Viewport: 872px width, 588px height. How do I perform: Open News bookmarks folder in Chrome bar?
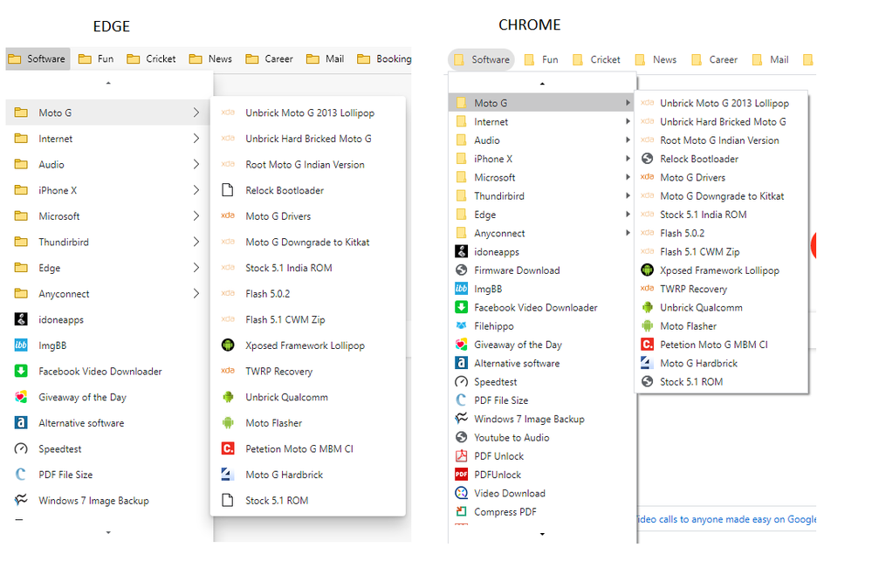pos(656,59)
